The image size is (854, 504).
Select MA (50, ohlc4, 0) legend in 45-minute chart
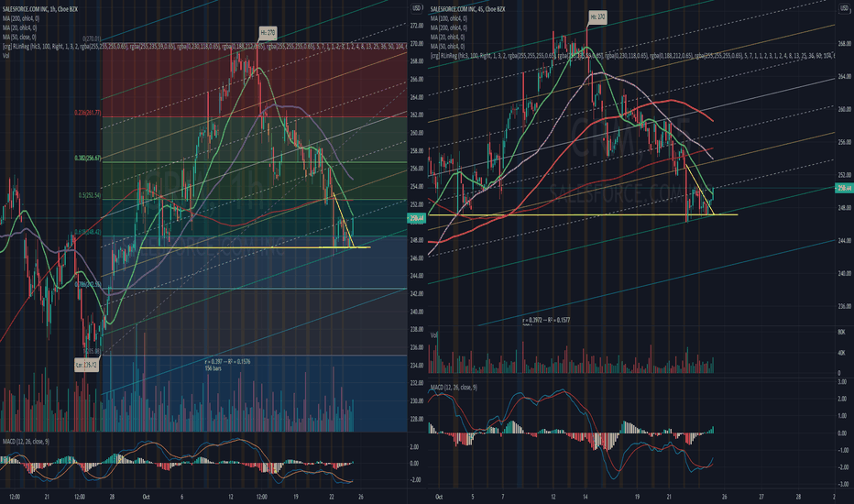tap(448, 46)
